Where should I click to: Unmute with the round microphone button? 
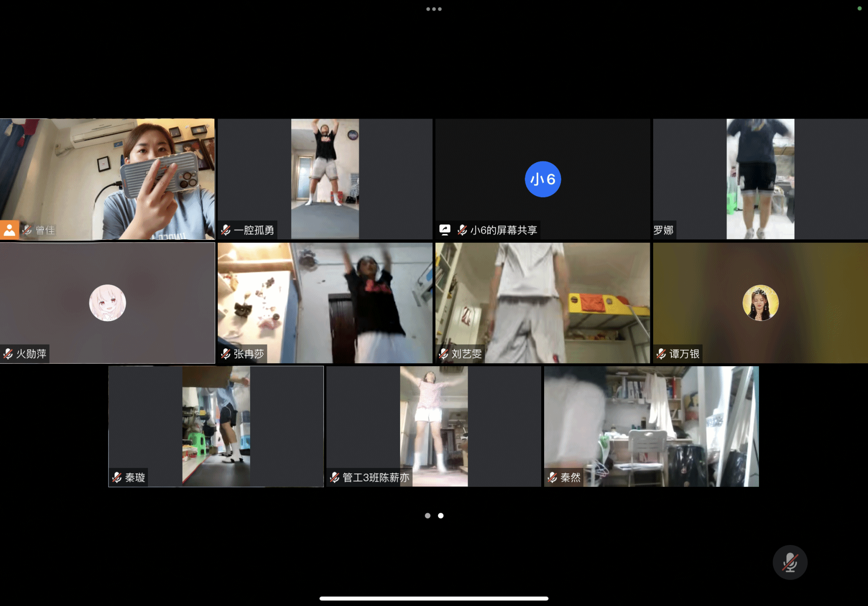coord(790,562)
